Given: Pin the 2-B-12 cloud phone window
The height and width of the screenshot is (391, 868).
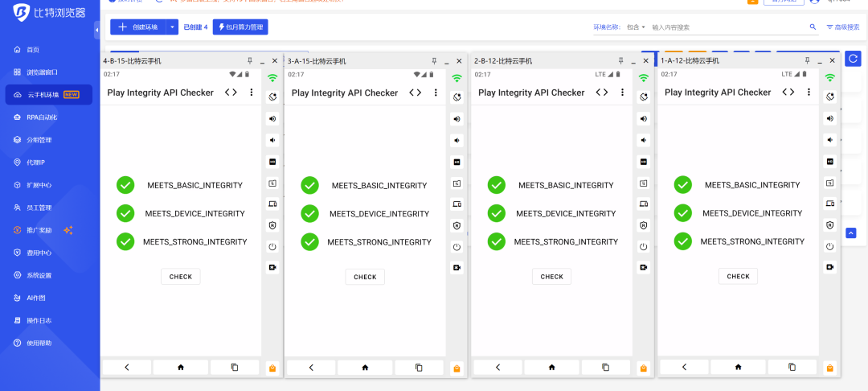Looking at the screenshot, I should click(x=621, y=61).
